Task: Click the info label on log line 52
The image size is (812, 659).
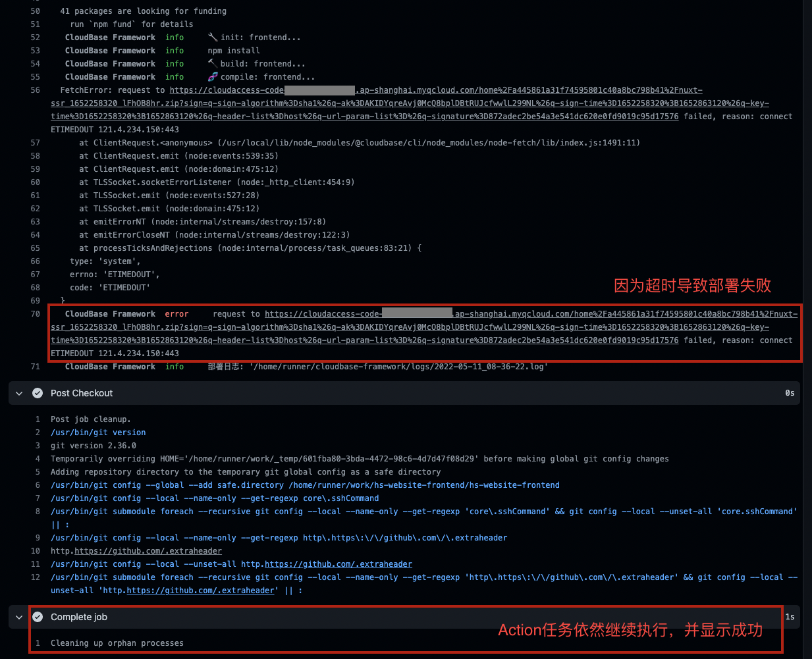Action: point(174,38)
